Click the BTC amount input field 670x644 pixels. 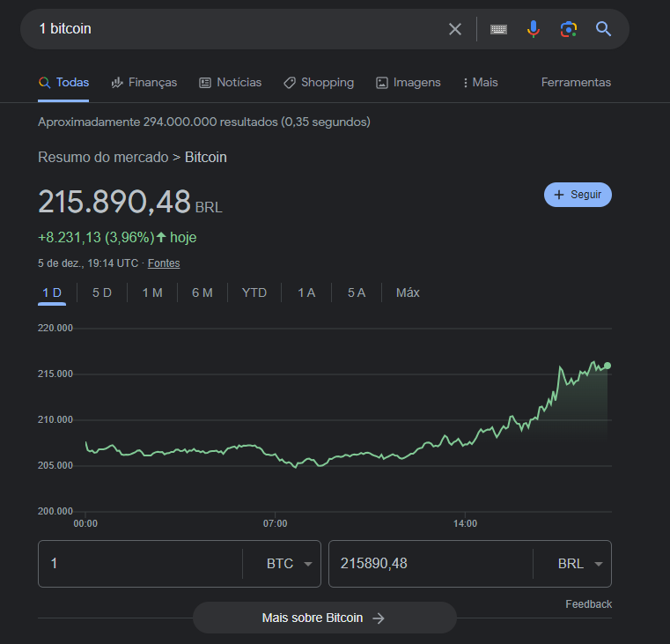coord(141,564)
